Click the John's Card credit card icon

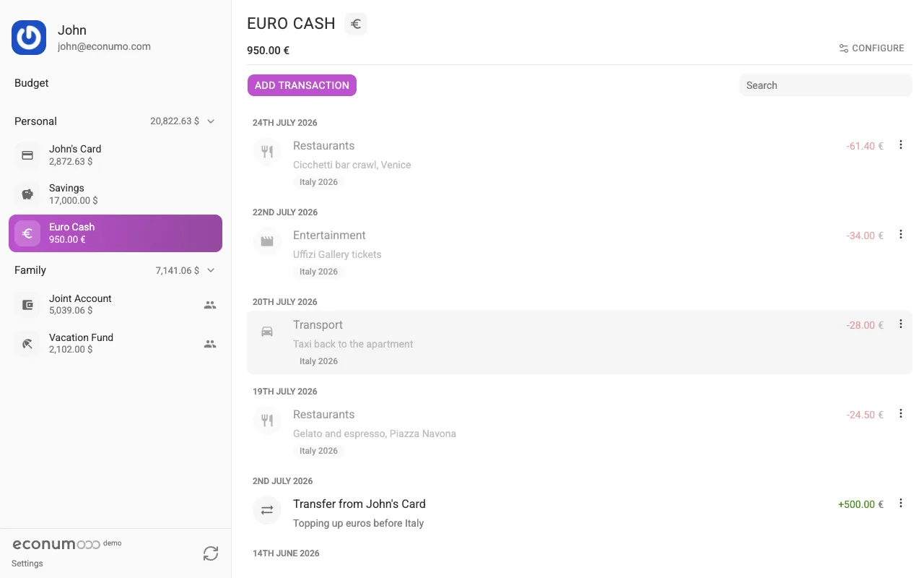[x=27, y=155]
